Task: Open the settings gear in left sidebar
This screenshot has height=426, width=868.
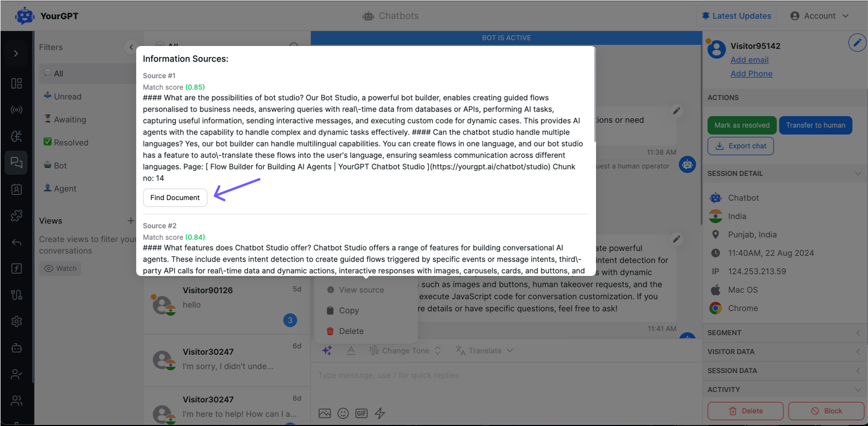Action: (x=17, y=321)
